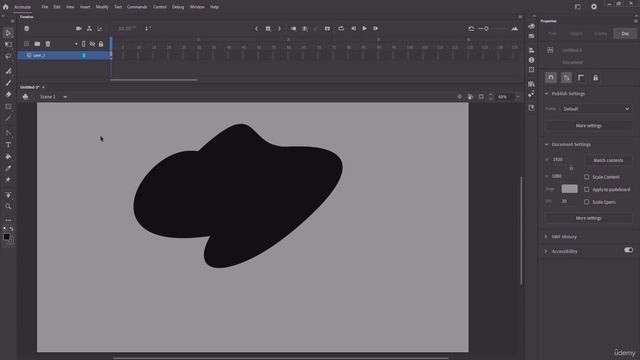The image size is (640, 360).
Task: Step back one frame
Action: [x=353, y=29]
